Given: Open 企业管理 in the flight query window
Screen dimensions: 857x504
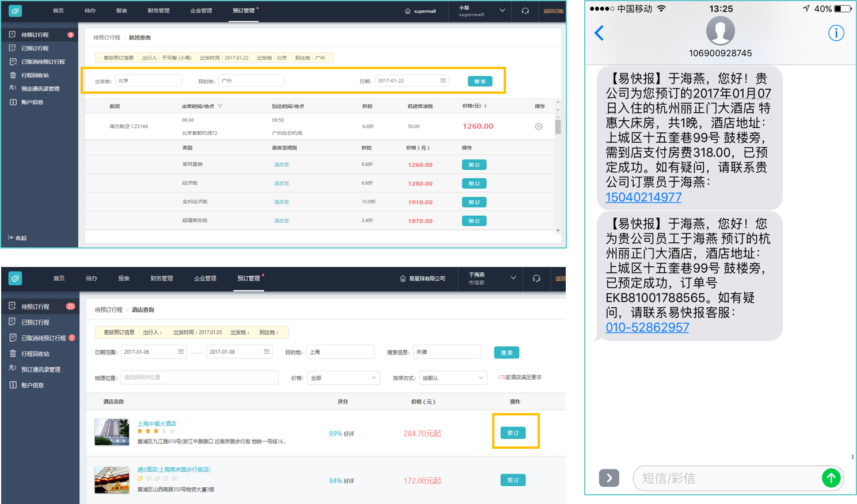Looking at the screenshot, I should point(201,11).
